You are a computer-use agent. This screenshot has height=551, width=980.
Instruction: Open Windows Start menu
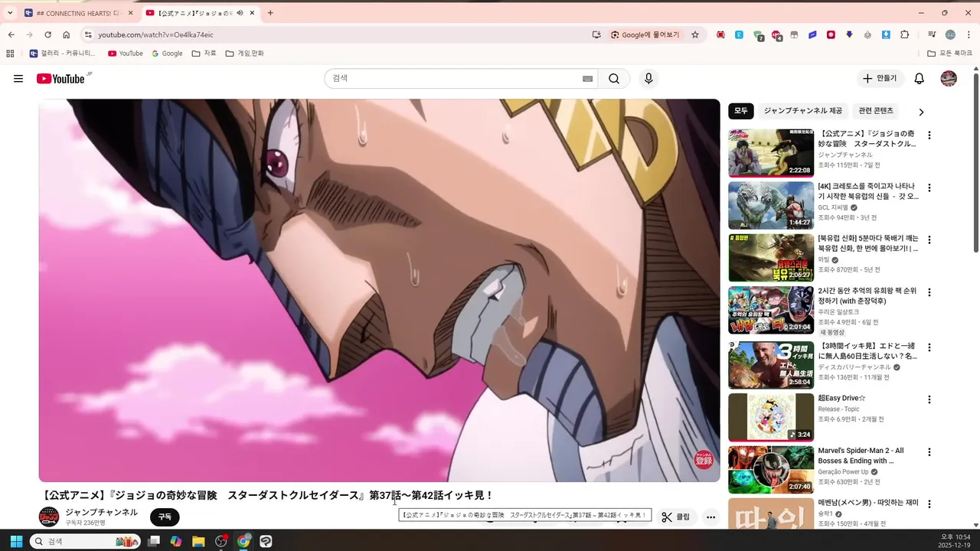tap(15, 541)
